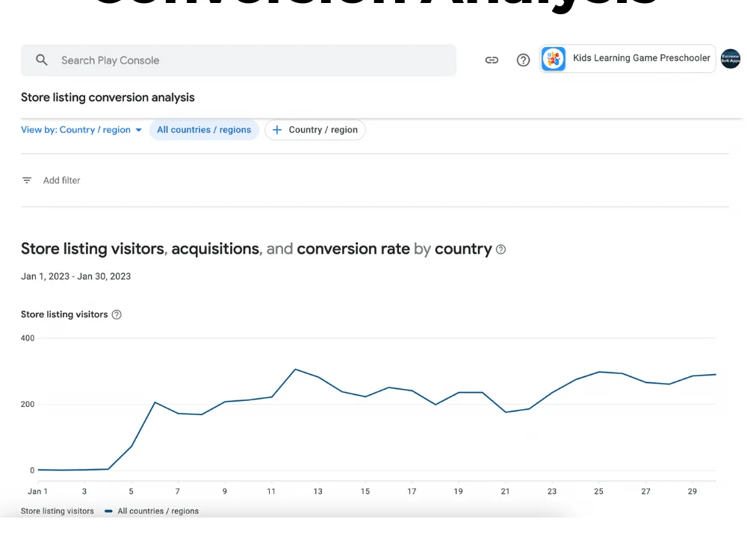Open the Extreme Soft Apps account avatar

[x=731, y=58]
